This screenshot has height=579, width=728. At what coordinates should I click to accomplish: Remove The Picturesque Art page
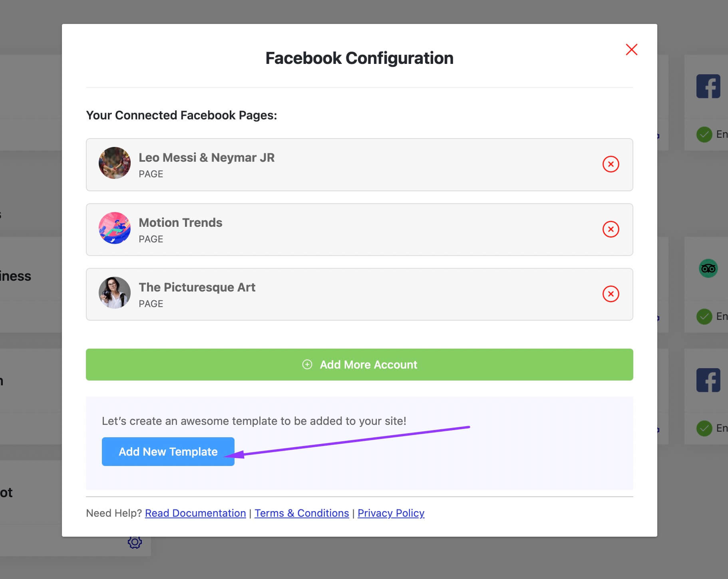coord(611,294)
